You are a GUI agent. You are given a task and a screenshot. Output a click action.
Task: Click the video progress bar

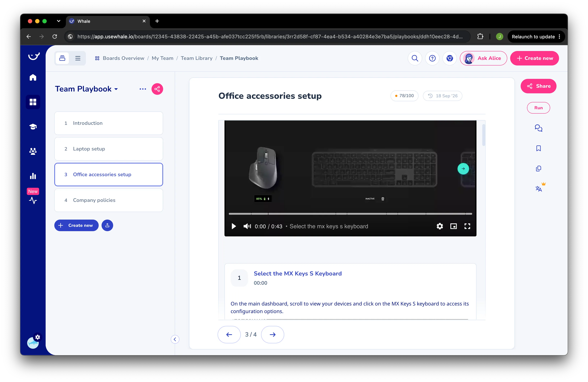coord(350,214)
